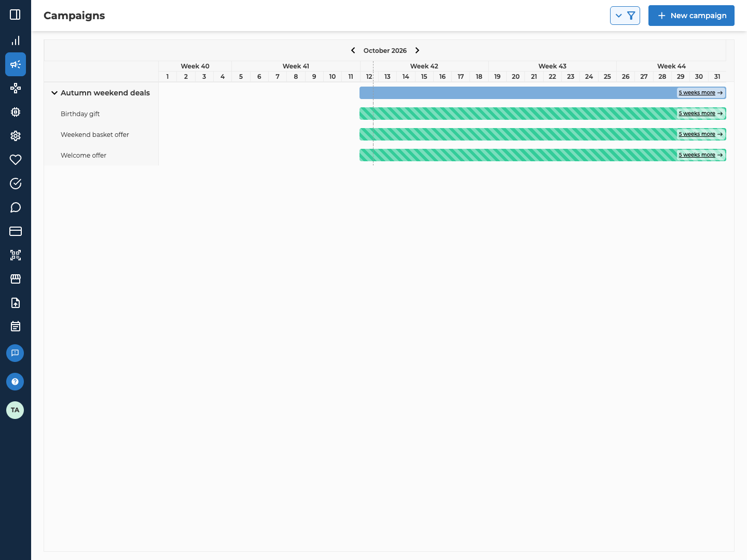
Task: Click the October 2026 month label
Action: 385,50
